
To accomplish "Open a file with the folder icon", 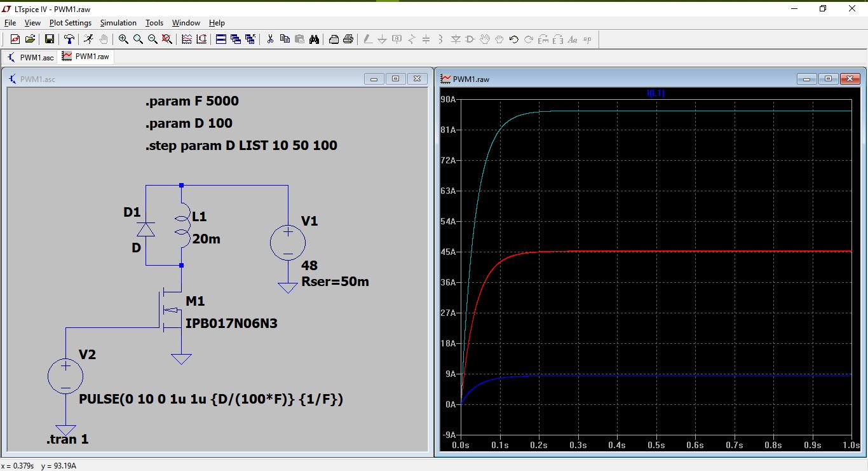I will click(30, 39).
